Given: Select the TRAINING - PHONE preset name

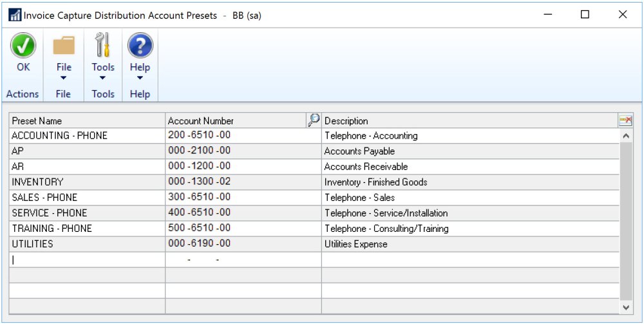Looking at the screenshot, I should [x=52, y=228].
